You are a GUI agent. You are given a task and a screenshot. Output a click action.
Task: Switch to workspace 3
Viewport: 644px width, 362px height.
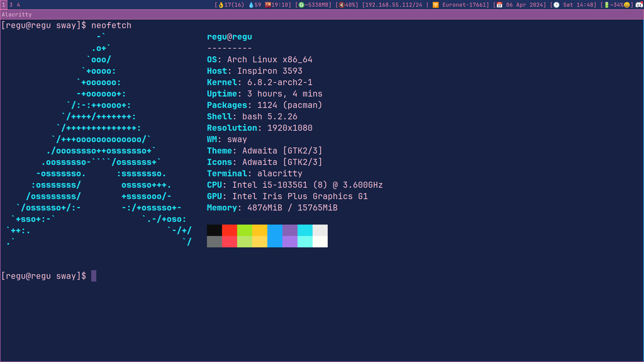(x=11, y=5)
